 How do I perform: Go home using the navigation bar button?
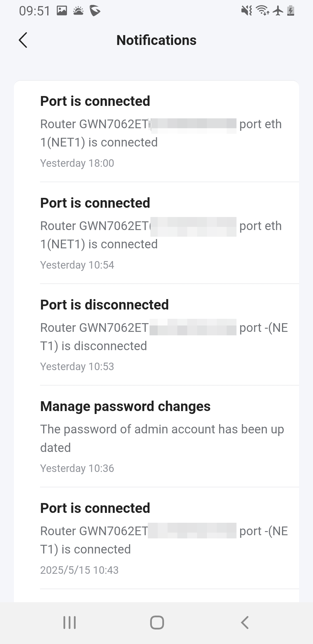pyautogui.click(x=157, y=623)
